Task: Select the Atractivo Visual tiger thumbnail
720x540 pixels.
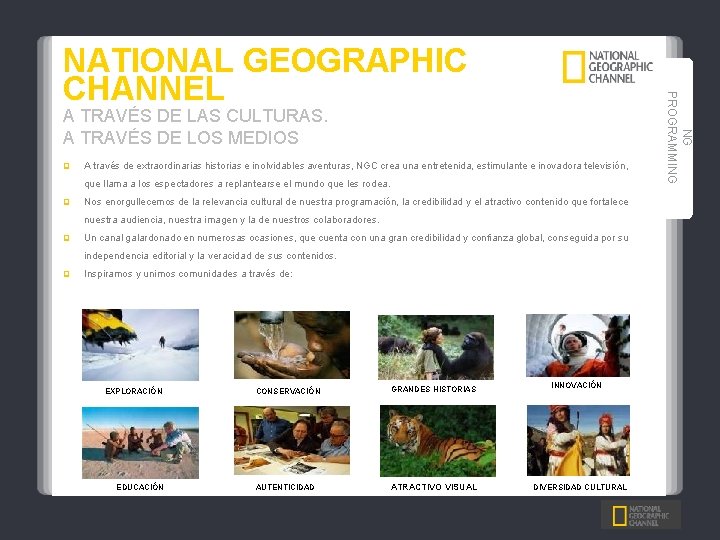Action: pyautogui.click(x=438, y=441)
